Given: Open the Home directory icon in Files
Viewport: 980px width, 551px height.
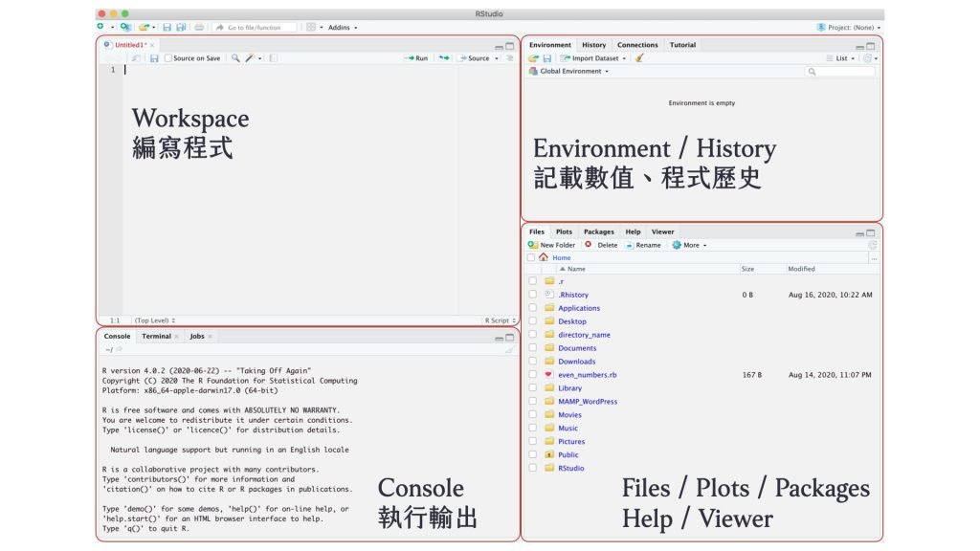Looking at the screenshot, I should click(544, 257).
